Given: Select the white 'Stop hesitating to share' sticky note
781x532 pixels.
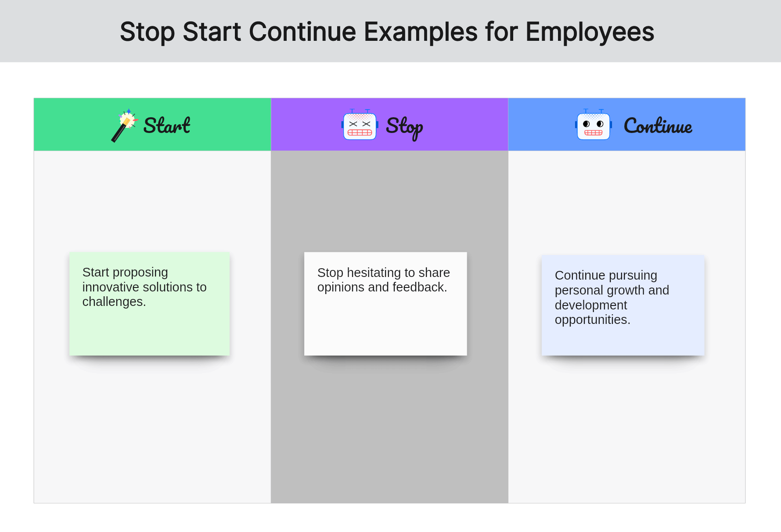Looking at the screenshot, I should [x=385, y=304].
